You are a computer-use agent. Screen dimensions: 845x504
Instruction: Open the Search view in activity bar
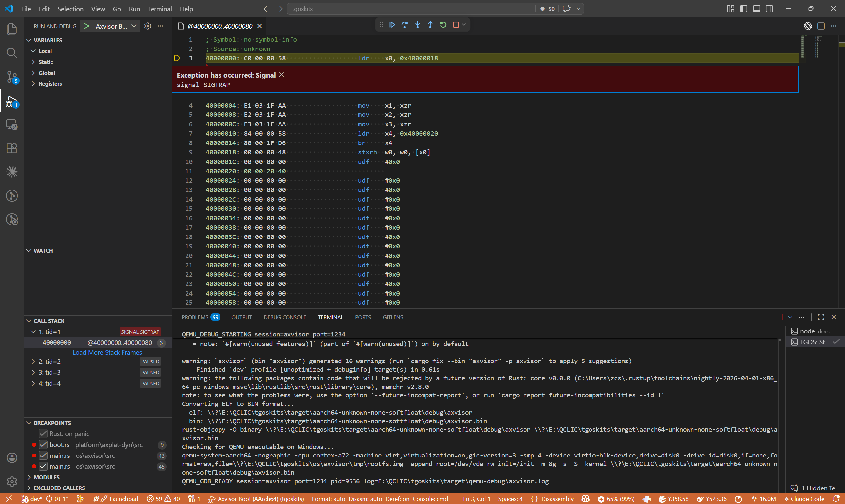click(x=12, y=53)
